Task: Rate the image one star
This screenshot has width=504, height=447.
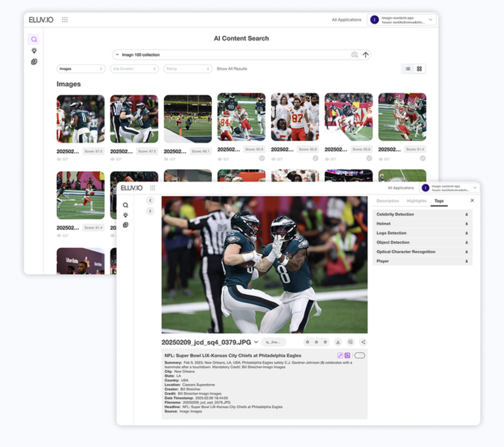Action: tap(307, 342)
